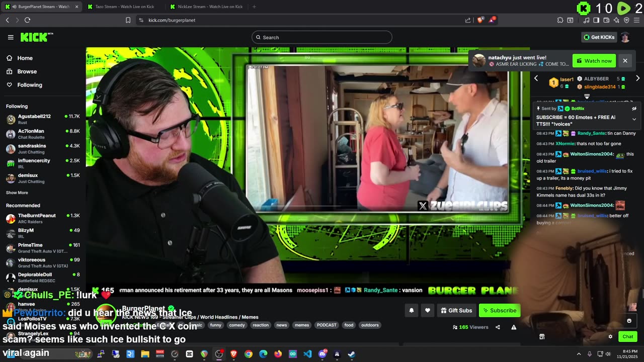Open Brave Wallet icon
This screenshot has height=362, width=644.
(606, 20)
